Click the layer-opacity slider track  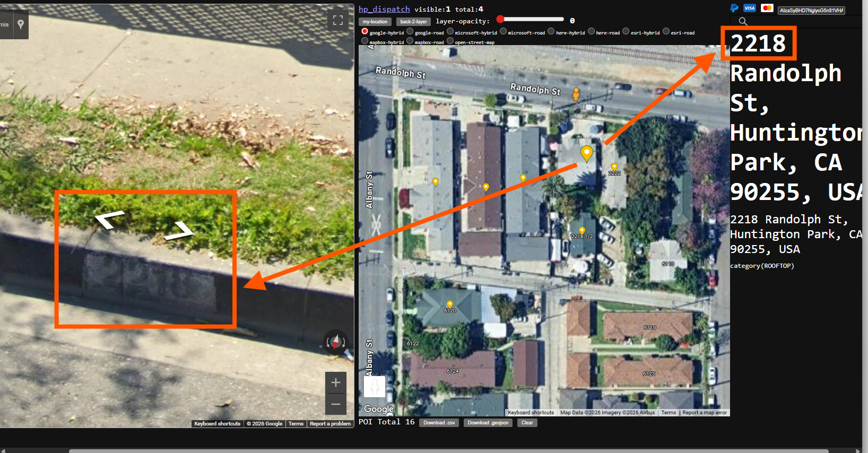[531, 20]
